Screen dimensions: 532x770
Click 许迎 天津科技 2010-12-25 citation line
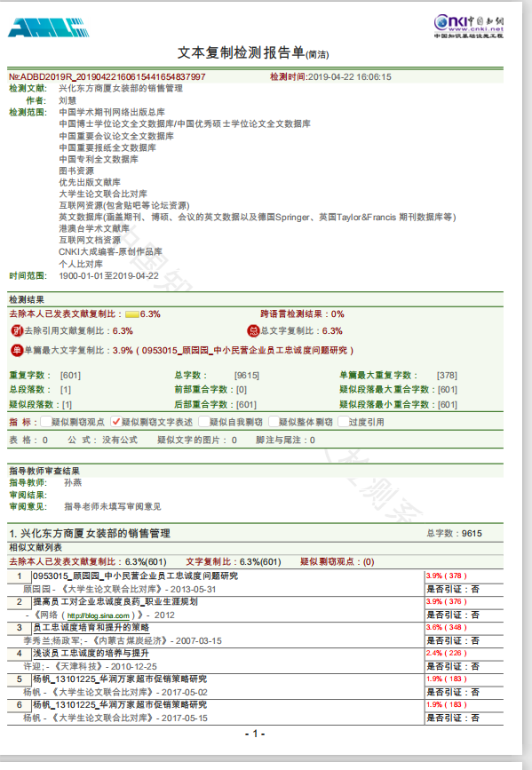tap(90, 666)
